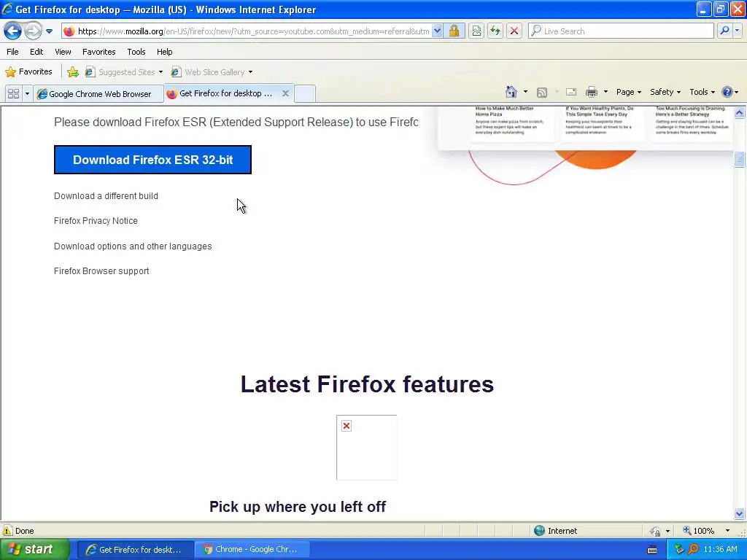Click the Quick Tabs grid icon
Image resolution: width=747 pixels, height=560 pixels.
click(x=14, y=94)
